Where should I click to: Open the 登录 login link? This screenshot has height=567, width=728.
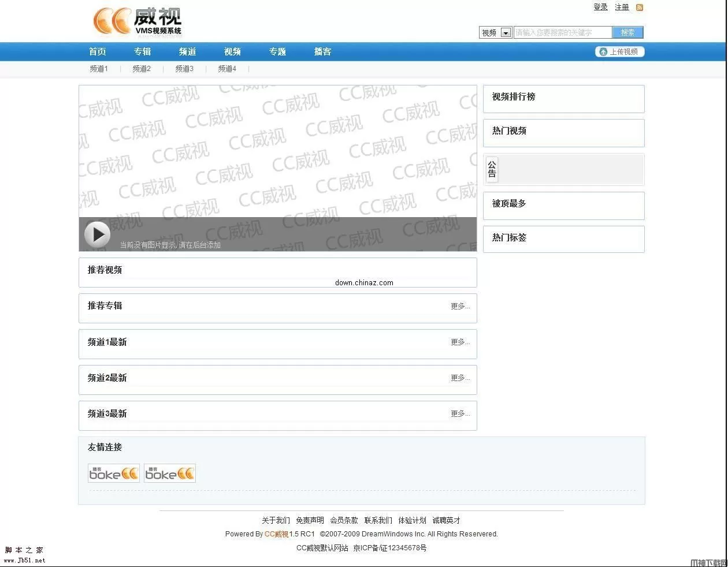point(600,7)
